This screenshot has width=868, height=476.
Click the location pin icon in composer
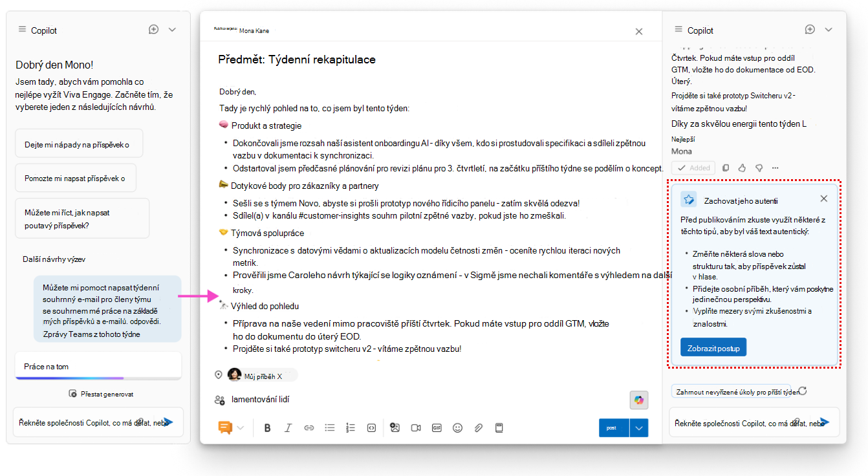tap(219, 374)
